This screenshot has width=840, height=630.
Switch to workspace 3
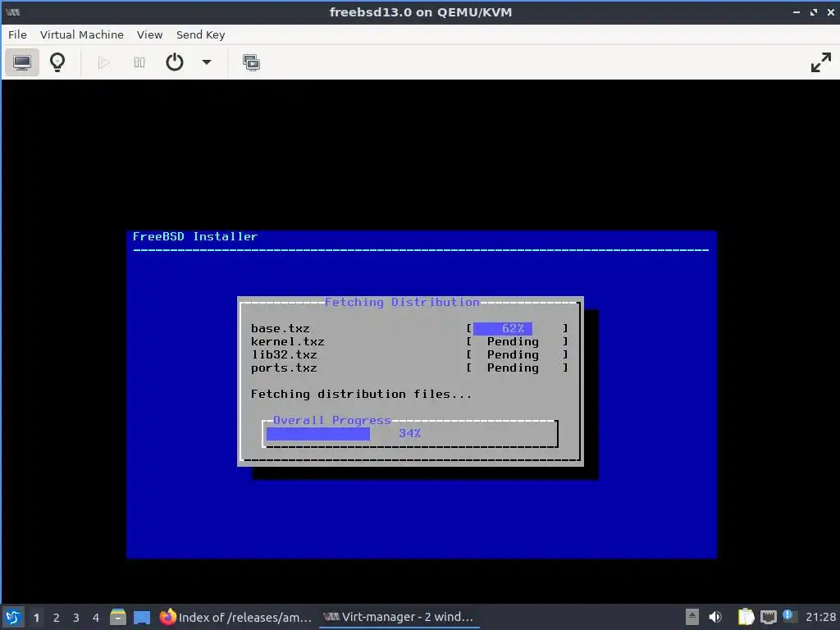[76, 618]
